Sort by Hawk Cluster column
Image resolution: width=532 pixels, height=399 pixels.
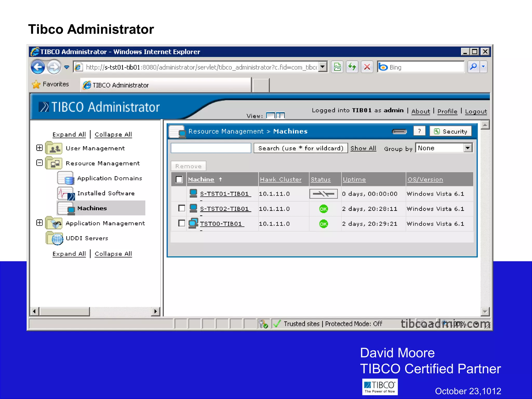tap(281, 179)
